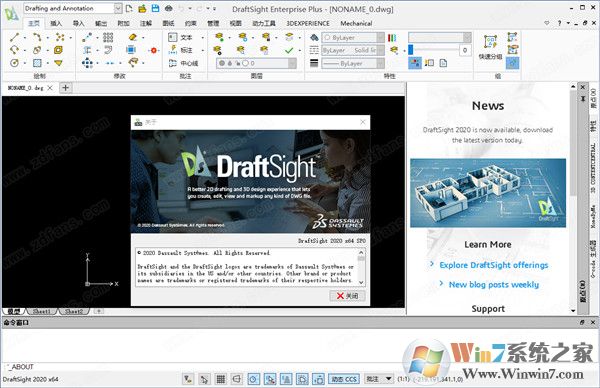600x388 pixels.
Task: Add a new document tab with plus button
Action: [x=65, y=88]
